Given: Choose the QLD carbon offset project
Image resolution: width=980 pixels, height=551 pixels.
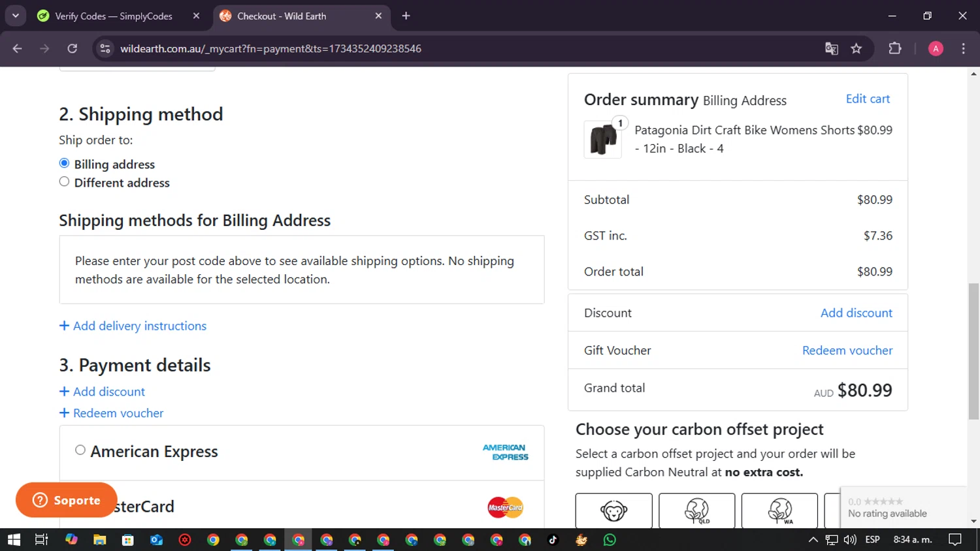Looking at the screenshot, I should tap(696, 511).
